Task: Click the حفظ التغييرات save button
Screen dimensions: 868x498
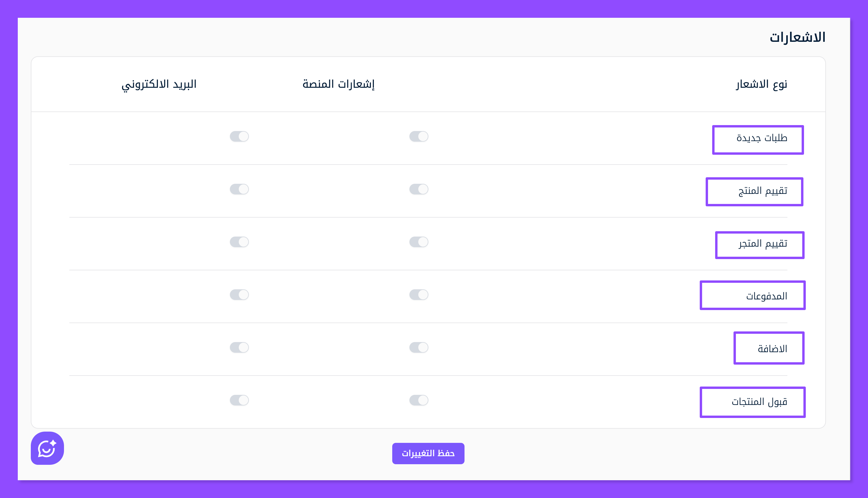Action: point(428,453)
